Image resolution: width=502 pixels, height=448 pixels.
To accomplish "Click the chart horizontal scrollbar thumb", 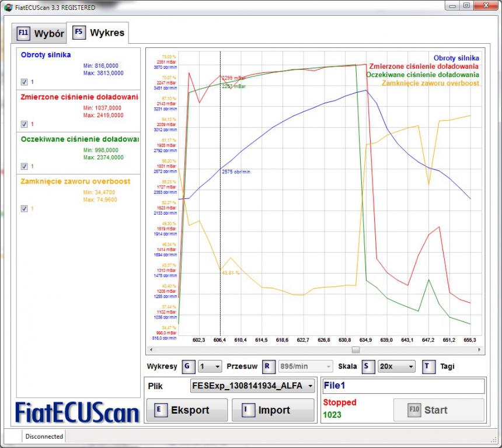I will click(x=355, y=350).
